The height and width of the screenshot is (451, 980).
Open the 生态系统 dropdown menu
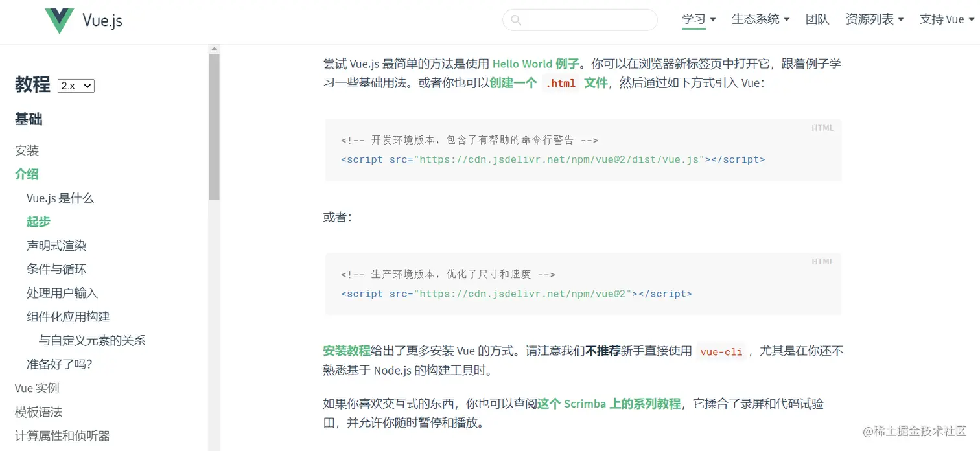pos(760,19)
